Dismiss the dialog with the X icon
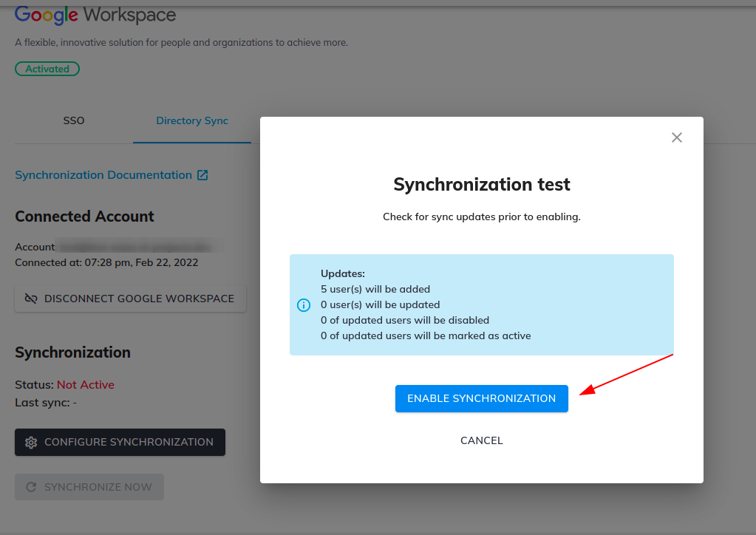Screen dimensions: 756x535 click(676, 137)
